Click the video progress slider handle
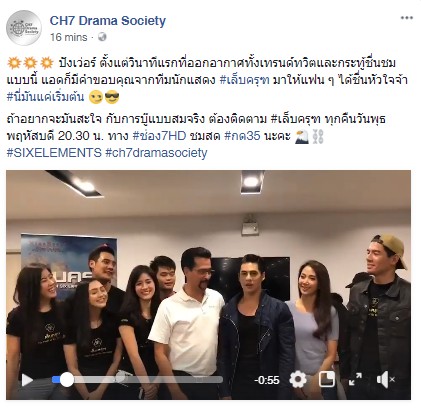Viewport: 421px width, 408px height. click(x=66, y=380)
